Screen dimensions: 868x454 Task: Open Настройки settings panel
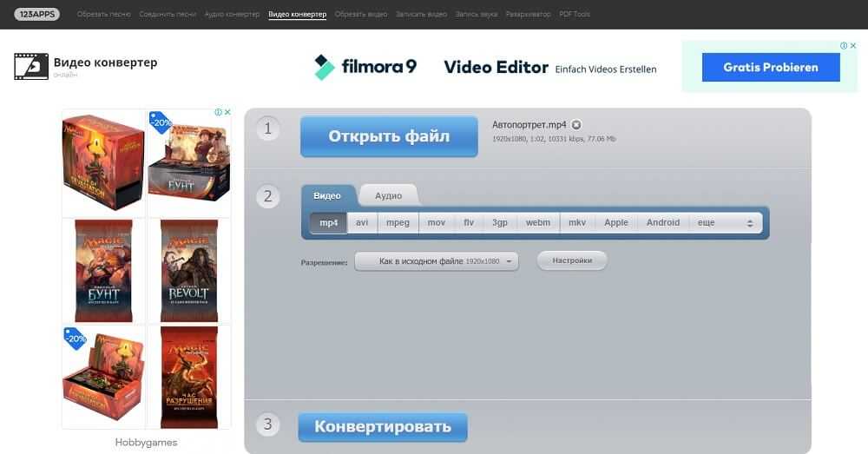point(572,260)
